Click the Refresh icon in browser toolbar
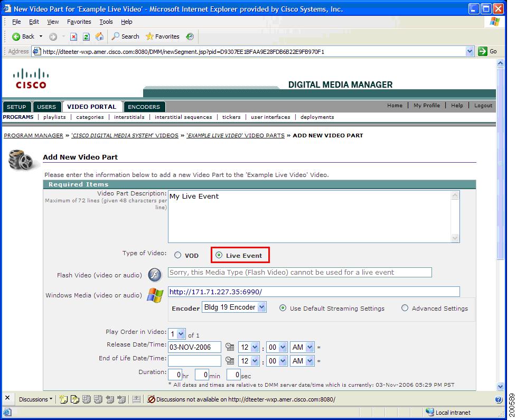The height and width of the screenshot is (420, 516). 85,36
